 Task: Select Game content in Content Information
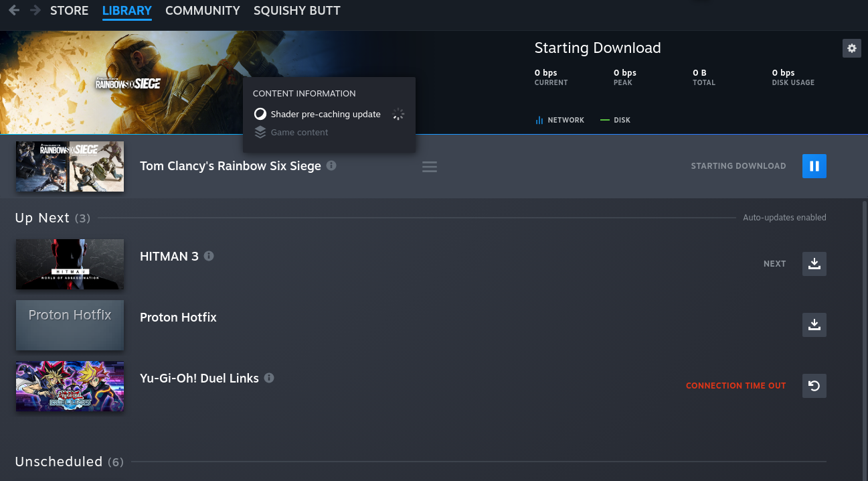299,132
